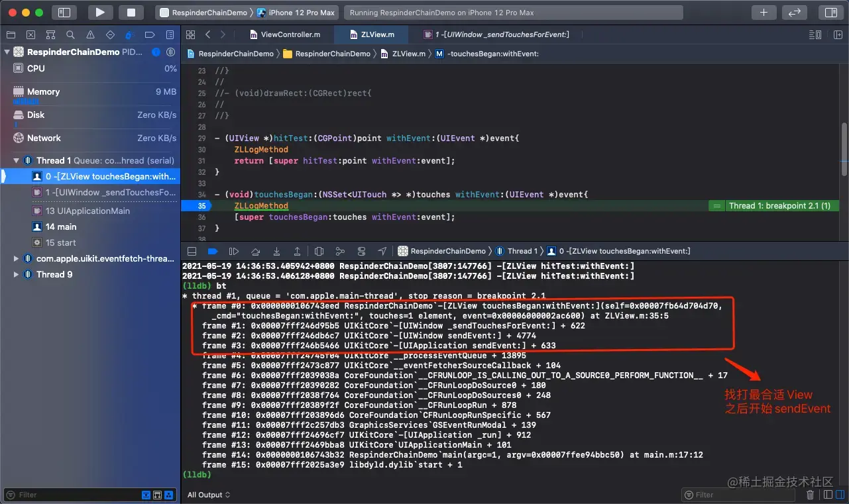The height and width of the screenshot is (504, 849).
Task: Run the app with the Play button
Action: 100,13
